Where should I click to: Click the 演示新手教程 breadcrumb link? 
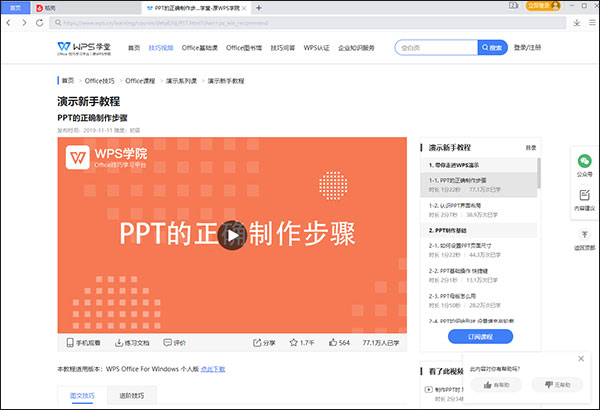pos(226,81)
